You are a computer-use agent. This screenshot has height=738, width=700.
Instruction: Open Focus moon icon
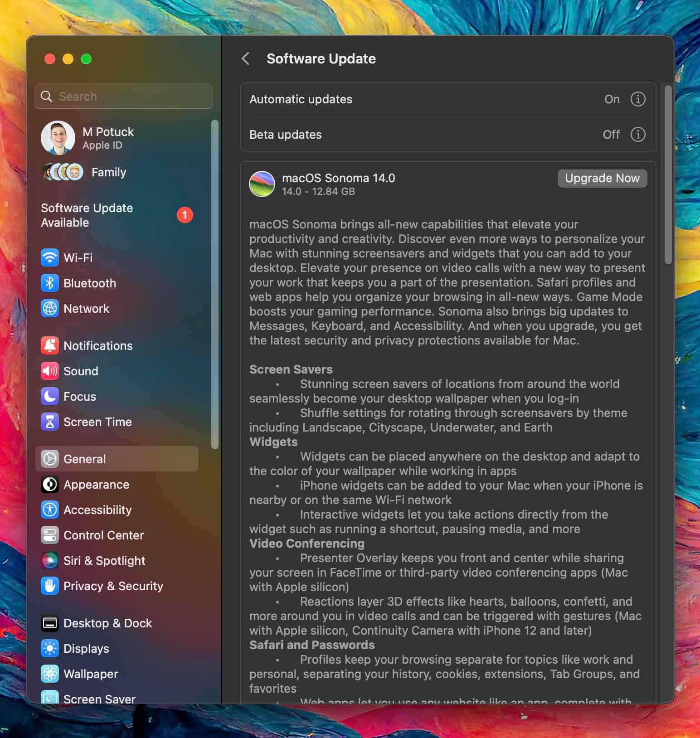[50, 396]
